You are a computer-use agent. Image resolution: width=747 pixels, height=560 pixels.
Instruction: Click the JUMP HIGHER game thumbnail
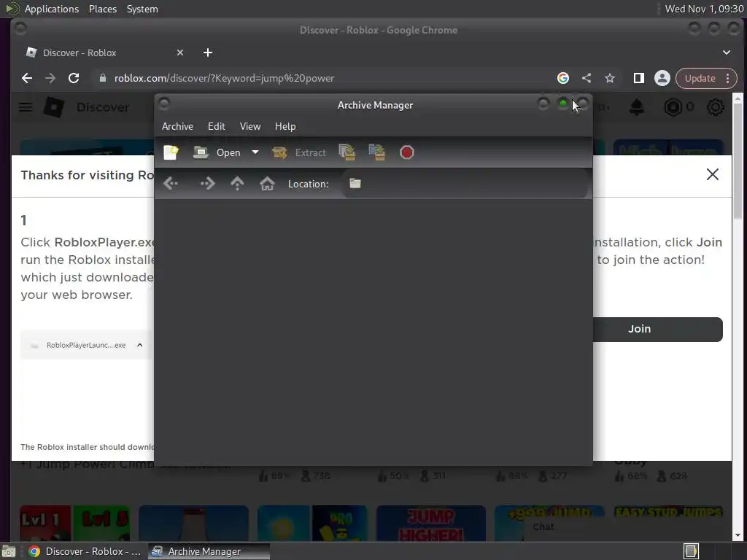430,524
